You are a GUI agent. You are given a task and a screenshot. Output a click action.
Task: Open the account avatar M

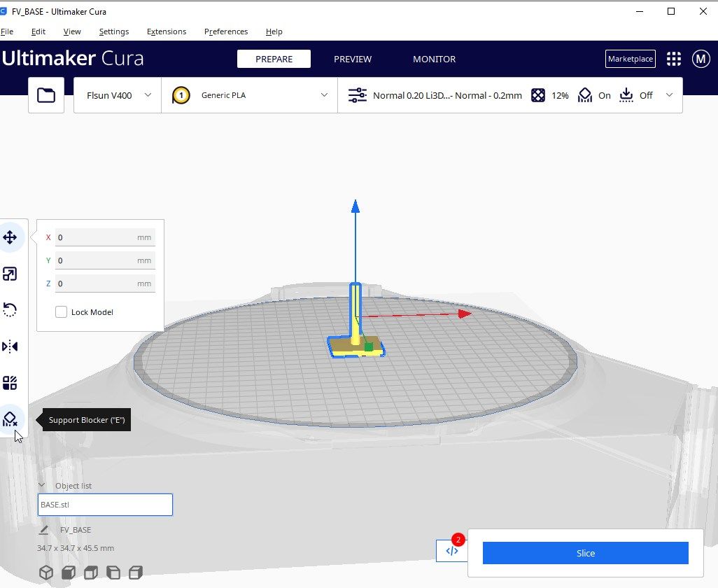tap(701, 59)
